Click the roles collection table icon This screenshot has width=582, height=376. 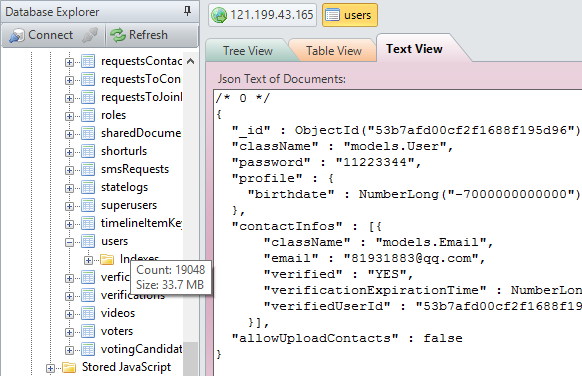tap(88, 115)
